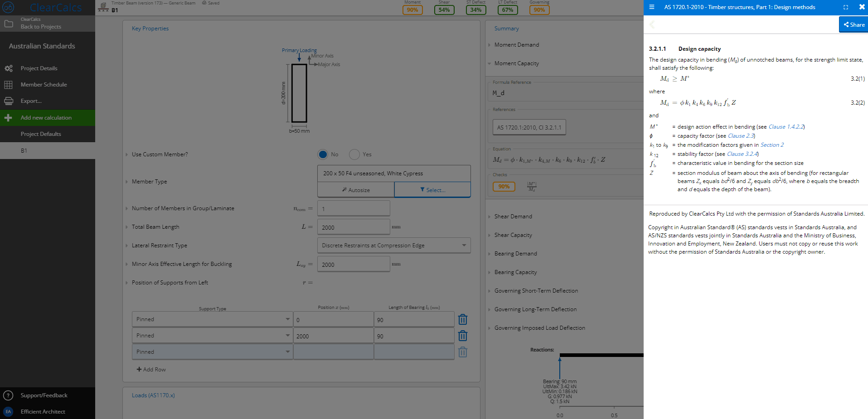
Task: Collapse the Moment Capacity section
Action: click(x=517, y=63)
